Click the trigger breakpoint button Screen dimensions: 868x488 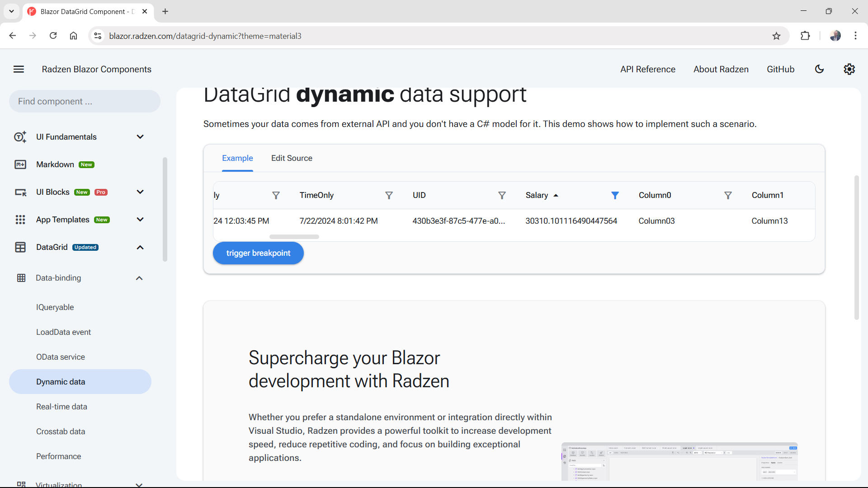pyautogui.click(x=258, y=253)
